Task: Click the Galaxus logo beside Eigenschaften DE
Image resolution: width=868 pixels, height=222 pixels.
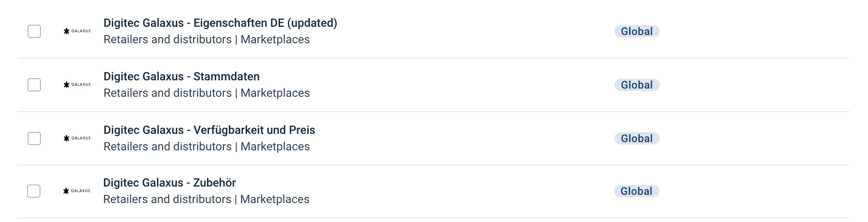Action: [77, 31]
